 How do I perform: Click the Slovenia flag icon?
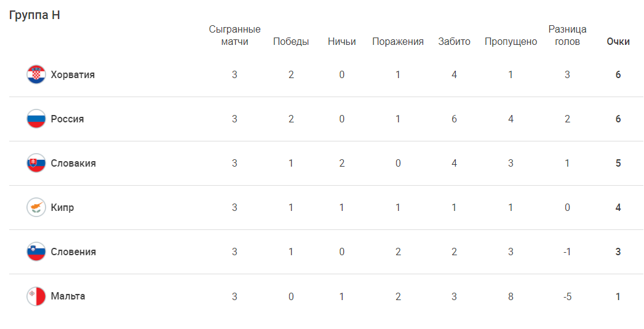point(36,252)
